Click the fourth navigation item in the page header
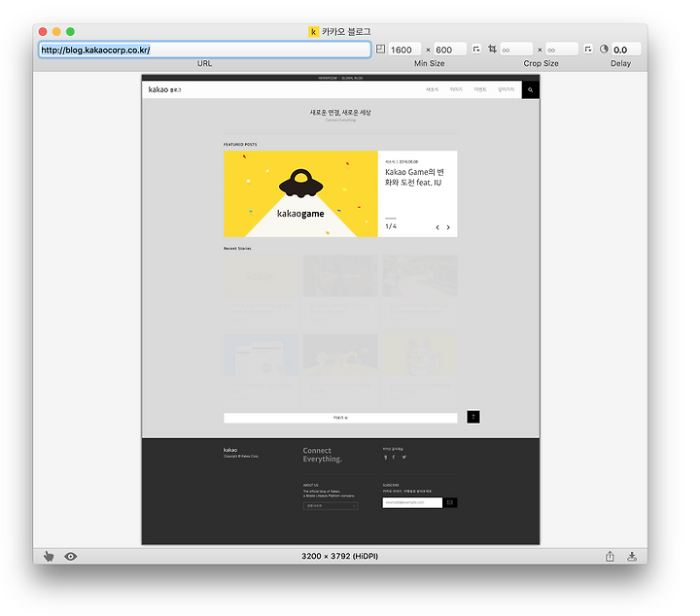Viewport: 700px width, 616px height. click(x=507, y=89)
